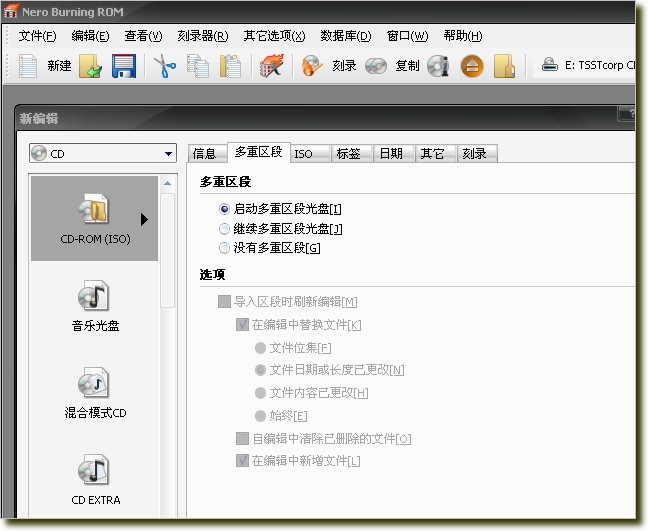Click the compilation list scroll-up arrow
Screen dimensions: 648x531
167,183
